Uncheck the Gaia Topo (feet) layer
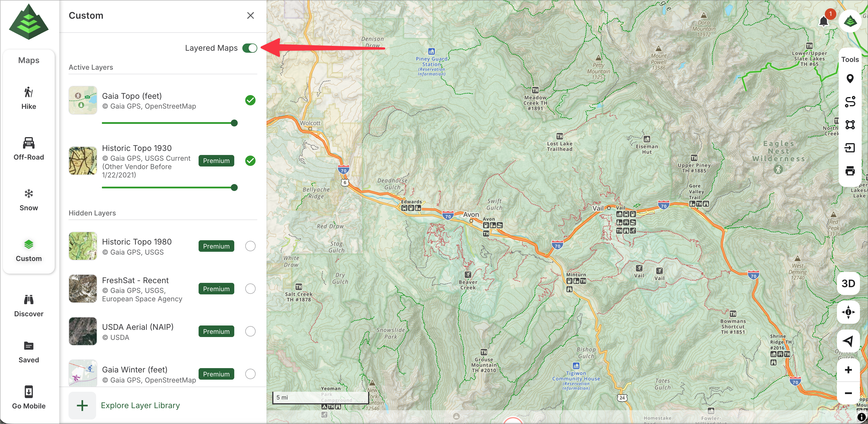Viewport: 868px width, 424px height. (x=250, y=100)
